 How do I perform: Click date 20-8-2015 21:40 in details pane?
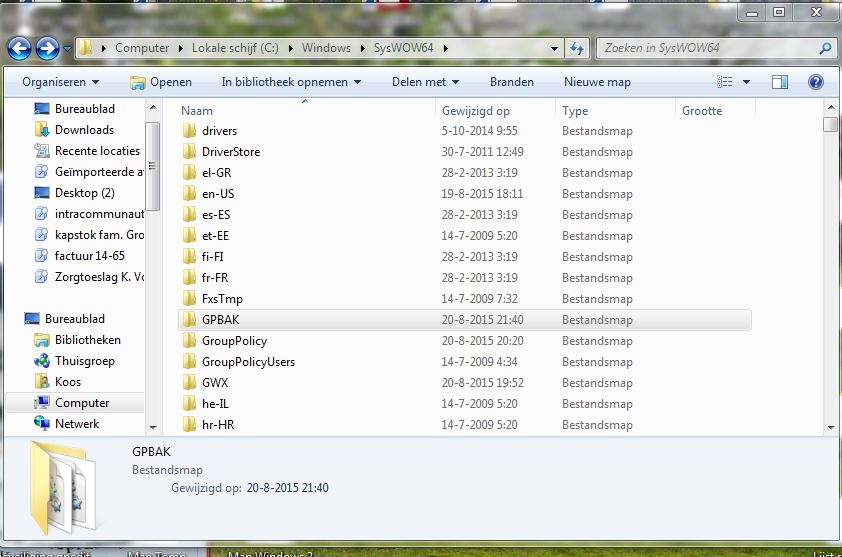[287, 488]
